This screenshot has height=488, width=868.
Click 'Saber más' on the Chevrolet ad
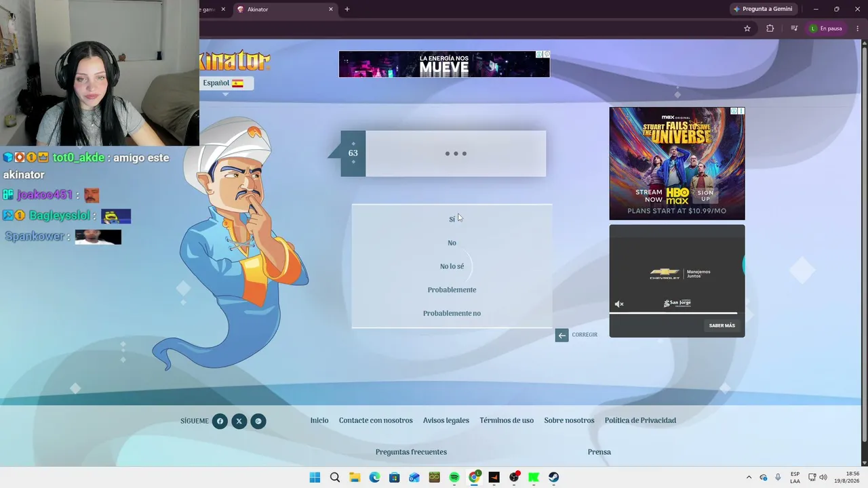tap(722, 325)
